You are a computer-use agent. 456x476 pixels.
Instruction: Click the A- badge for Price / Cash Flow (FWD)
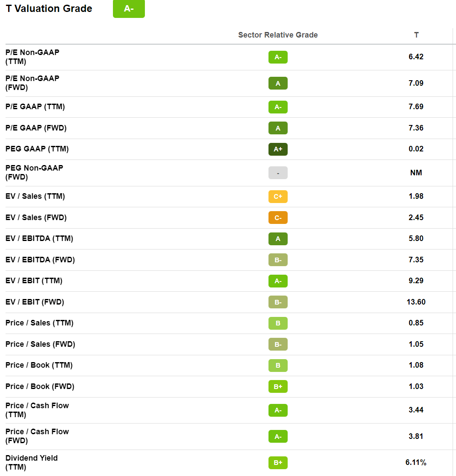pos(278,436)
